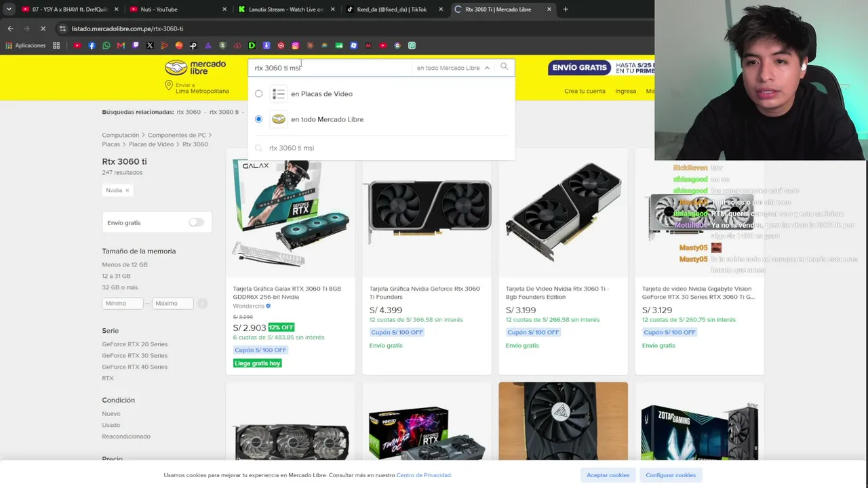The width and height of the screenshot is (868, 488).
Task: Open the Twitch bookmark
Action: [136, 45]
